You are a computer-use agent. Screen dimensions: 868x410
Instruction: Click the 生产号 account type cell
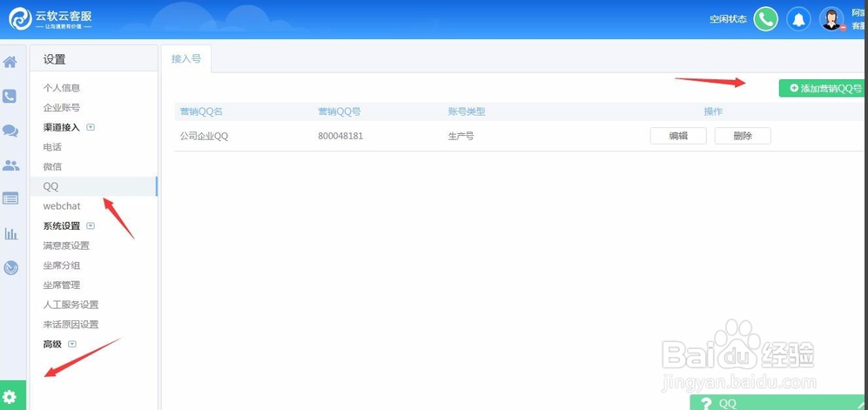pyautogui.click(x=461, y=136)
